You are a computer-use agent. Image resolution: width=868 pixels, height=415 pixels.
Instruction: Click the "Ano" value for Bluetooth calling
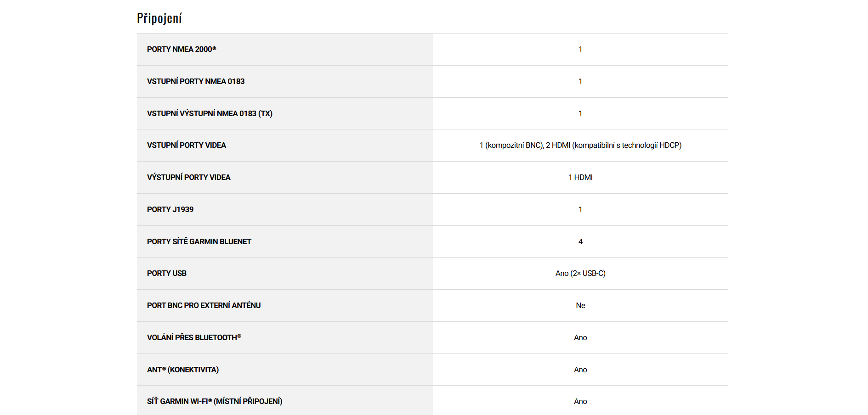pyautogui.click(x=580, y=337)
